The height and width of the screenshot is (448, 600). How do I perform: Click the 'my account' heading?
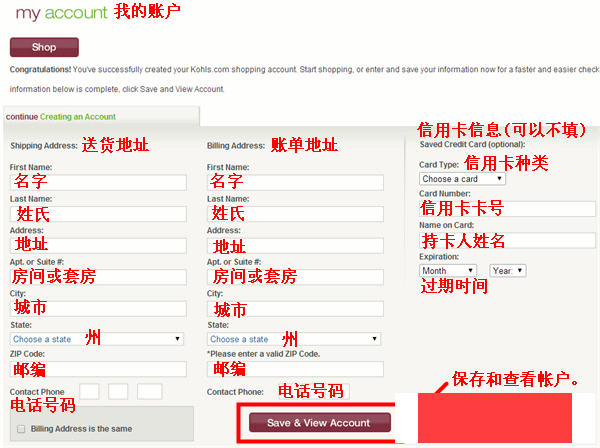[x=62, y=13]
